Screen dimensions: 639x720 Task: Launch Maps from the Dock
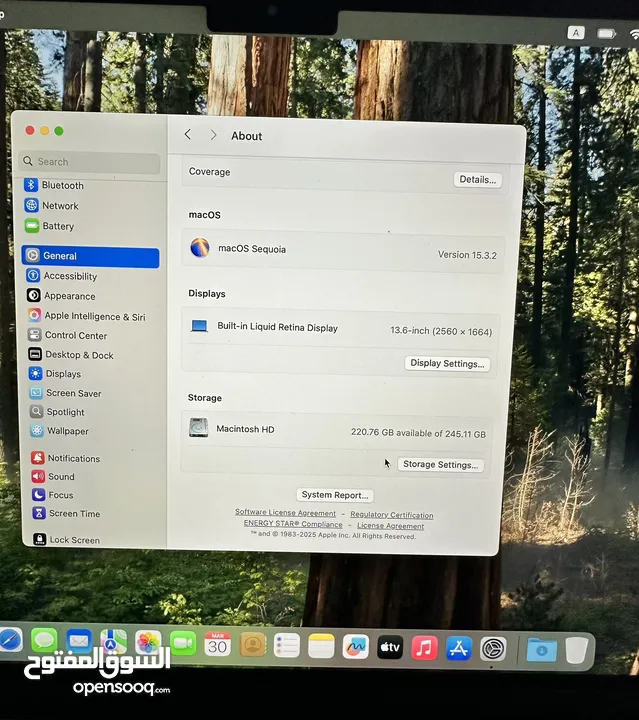[113, 642]
